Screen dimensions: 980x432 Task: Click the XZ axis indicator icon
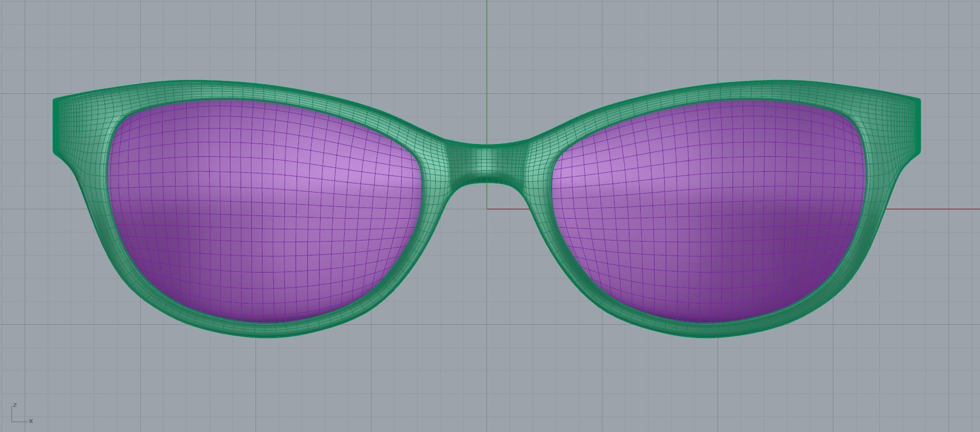(x=21, y=413)
